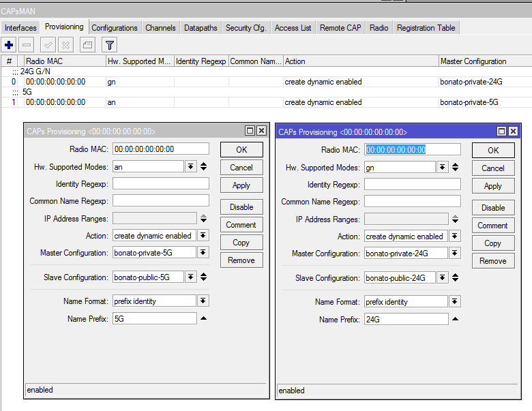Switch to the Channels tab
The width and height of the screenshot is (532, 411).
click(x=160, y=28)
